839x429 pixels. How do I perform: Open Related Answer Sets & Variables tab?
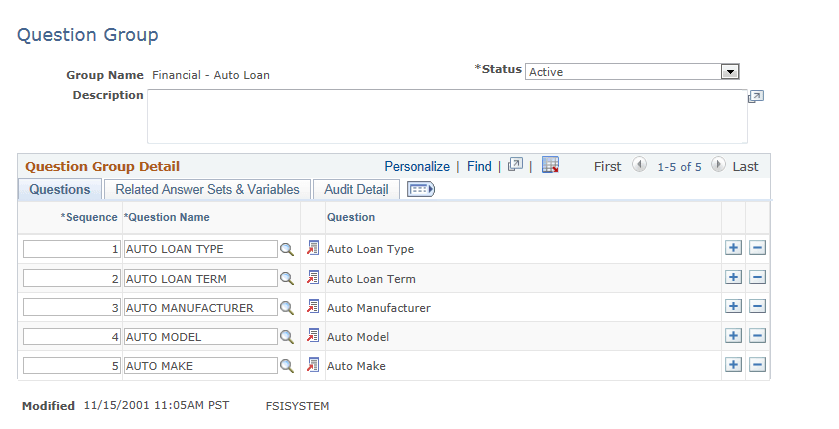pyautogui.click(x=207, y=189)
